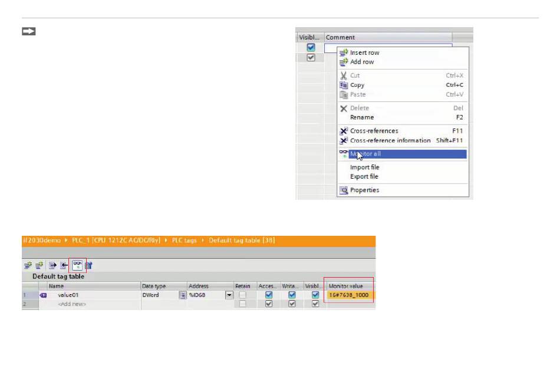Select the orange monitor value cell 16#7638_1000
The width and height of the screenshot is (560, 392).
350,295
